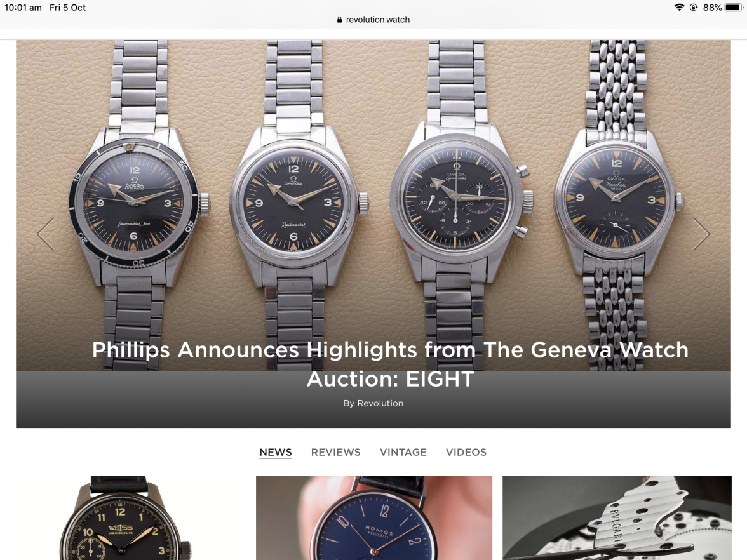This screenshot has height=560, width=747.
Task: Tap the Wi-Fi status icon
Action: [680, 8]
